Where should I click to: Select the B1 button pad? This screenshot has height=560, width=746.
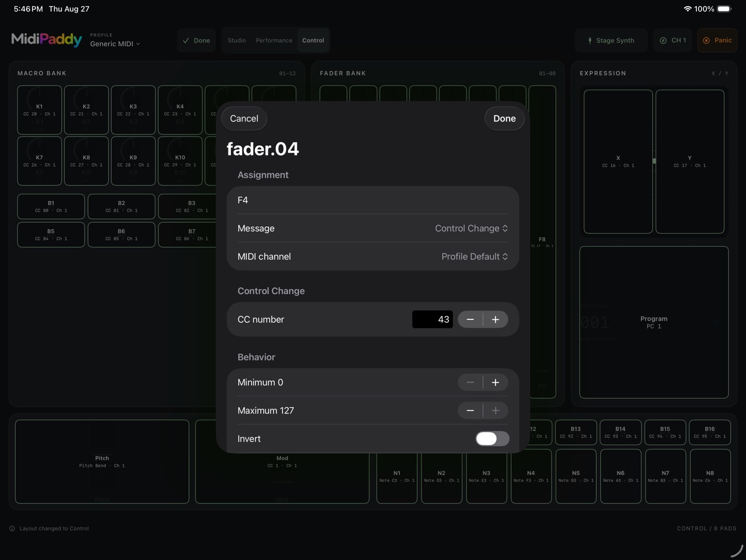51,207
